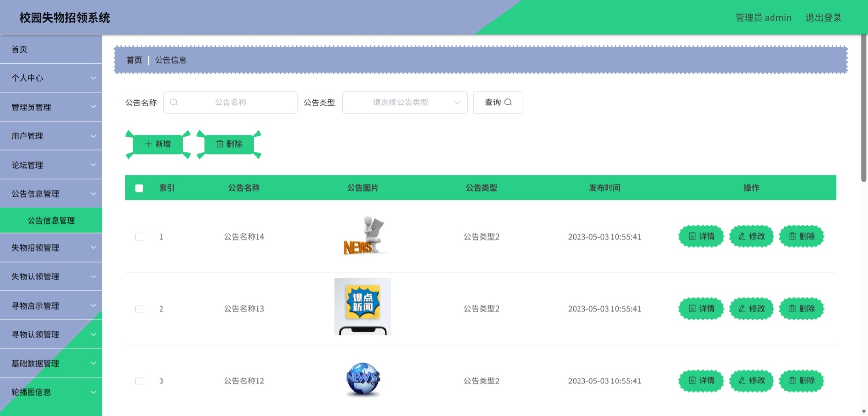Expand the 用户管理 sidebar menu
Screen dimensions: 868x416
(51, 136)
